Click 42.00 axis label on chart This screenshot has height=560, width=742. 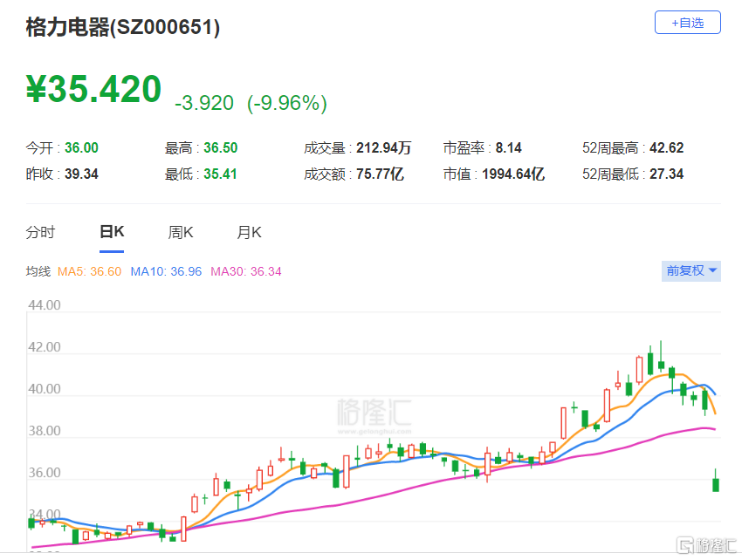[x=45, y=347]
